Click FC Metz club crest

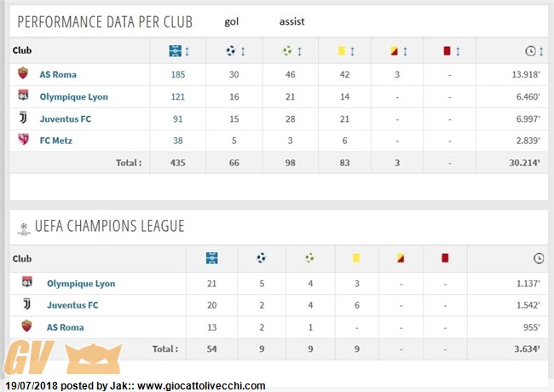[x=23, y=140]
